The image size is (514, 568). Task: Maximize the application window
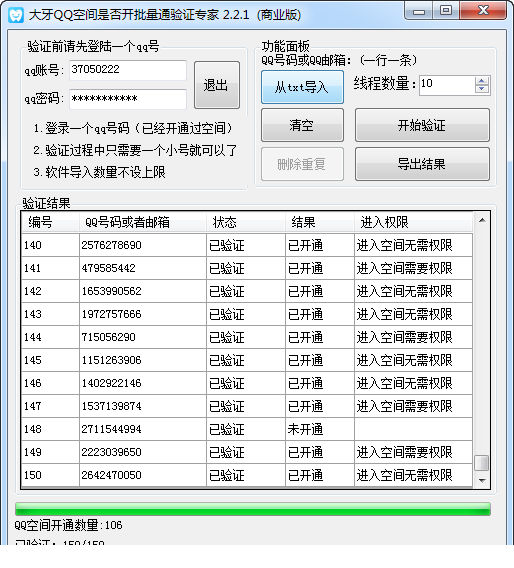click(446, 11)
